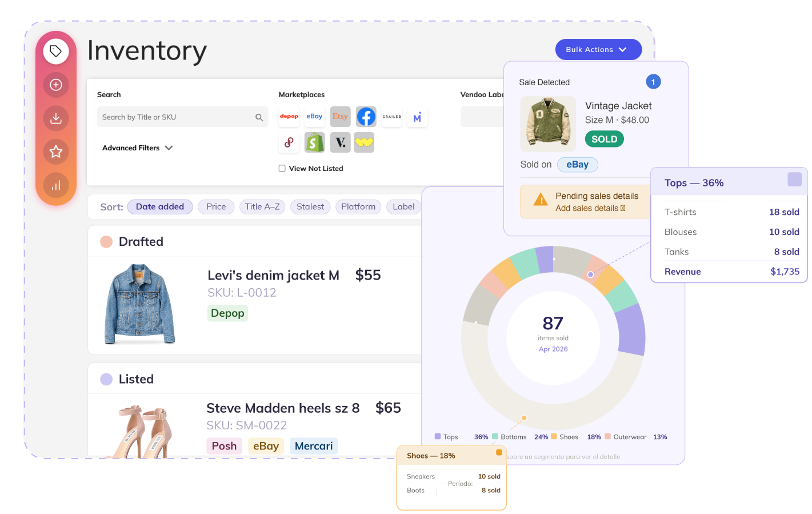This screenshot has height=514, width=812.
Task: Click the Drafted section status dot
Action: tap(106, 242)
